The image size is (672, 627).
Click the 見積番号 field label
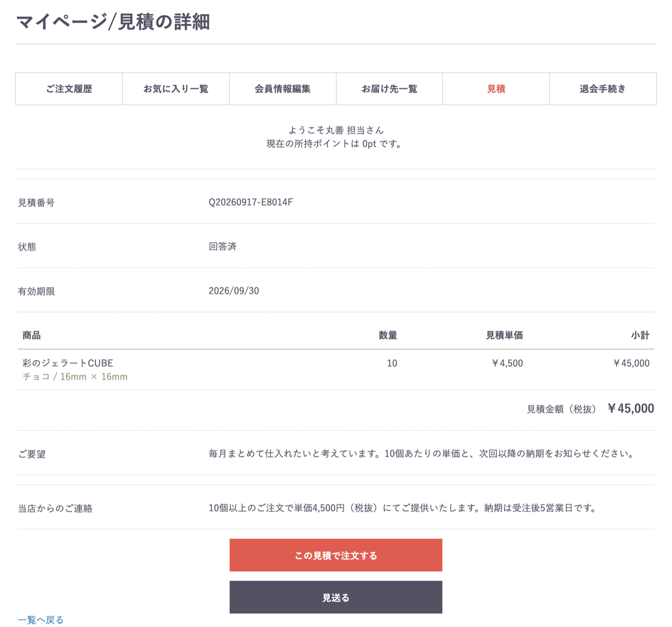[36, 203]
